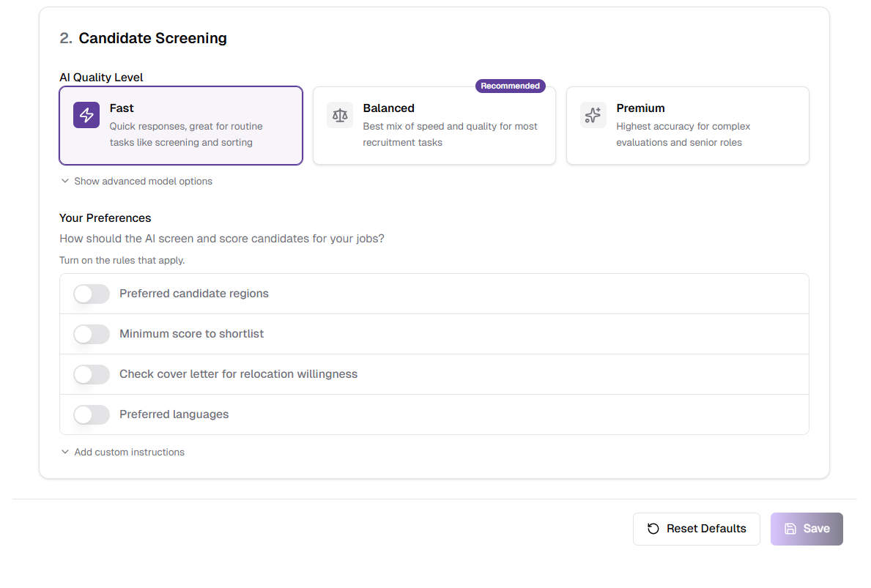This screenshot has height=588, width=871.
Task: Enable relocation willingness cover letter check
Action: (91, 374)
